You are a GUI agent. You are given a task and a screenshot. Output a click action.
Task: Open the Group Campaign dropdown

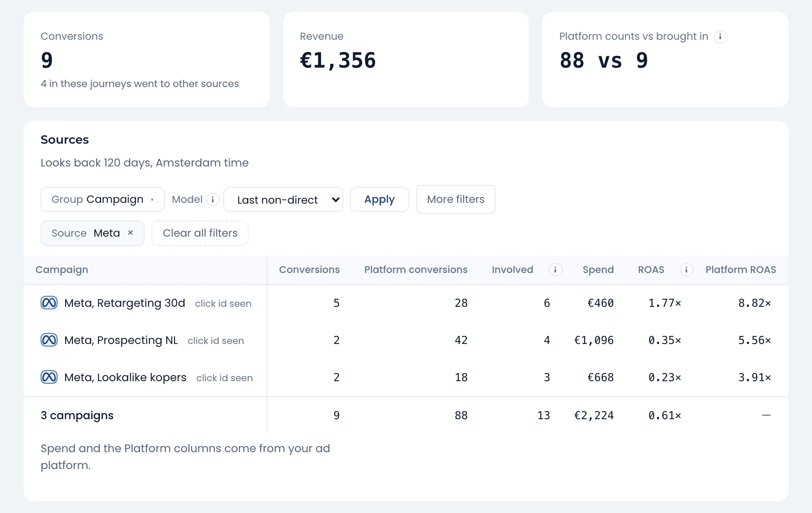102,199
